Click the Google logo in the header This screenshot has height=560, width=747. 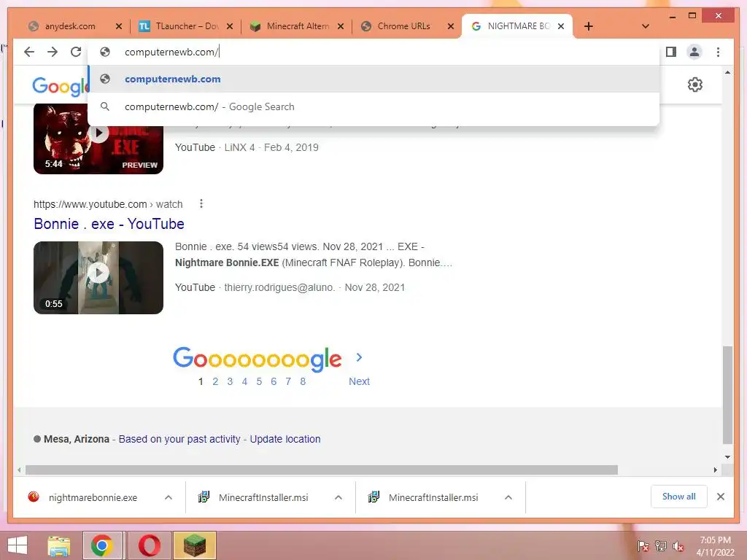click(60, 86)
